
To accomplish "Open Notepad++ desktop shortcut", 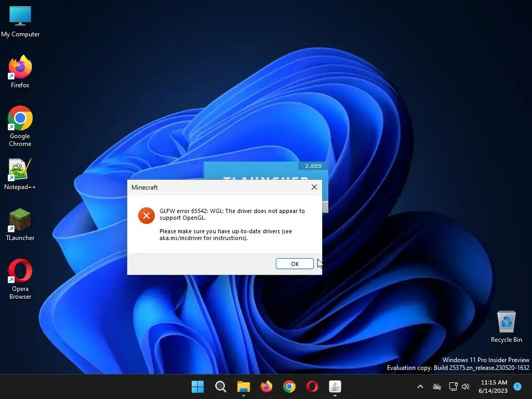I will click(x=20, y=174).
